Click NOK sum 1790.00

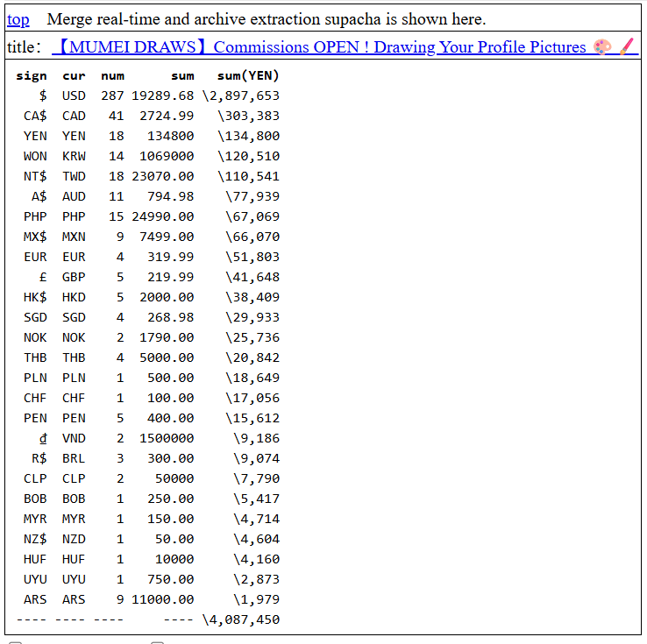coord(167,337)
